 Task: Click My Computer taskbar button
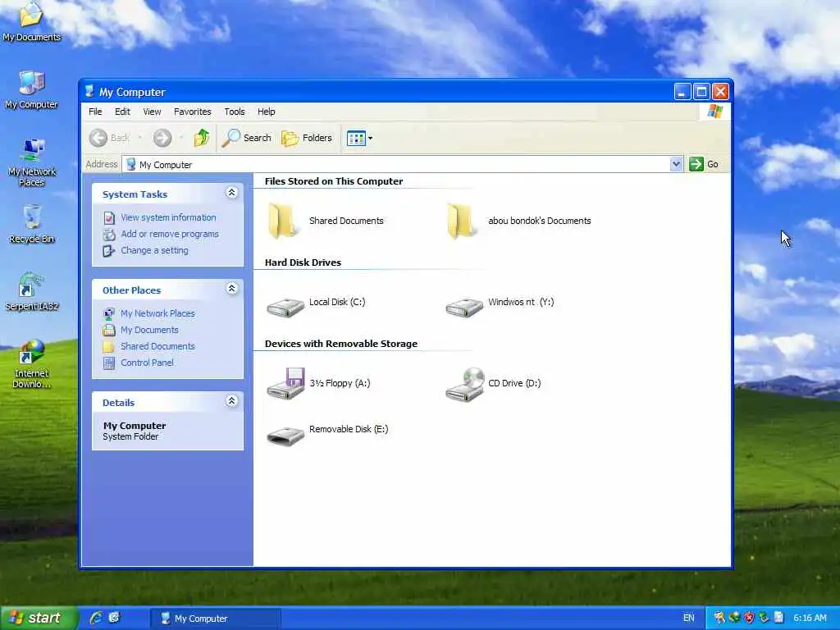(x=216, y=619)
